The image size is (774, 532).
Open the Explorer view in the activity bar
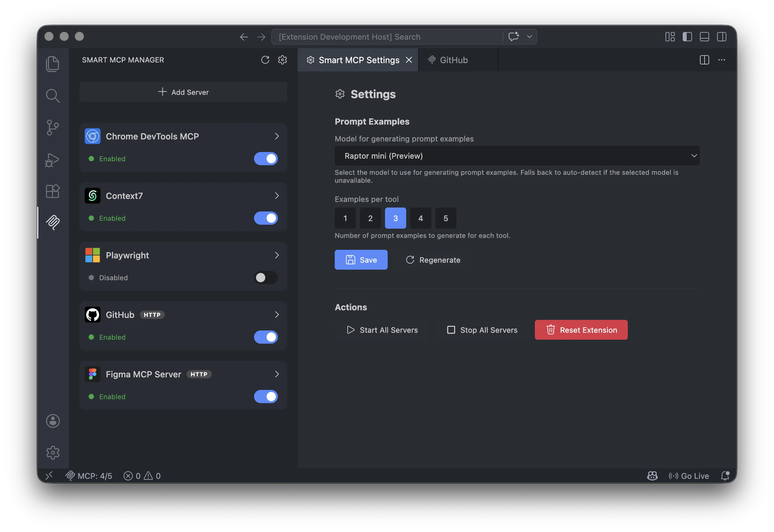point(52,64)
